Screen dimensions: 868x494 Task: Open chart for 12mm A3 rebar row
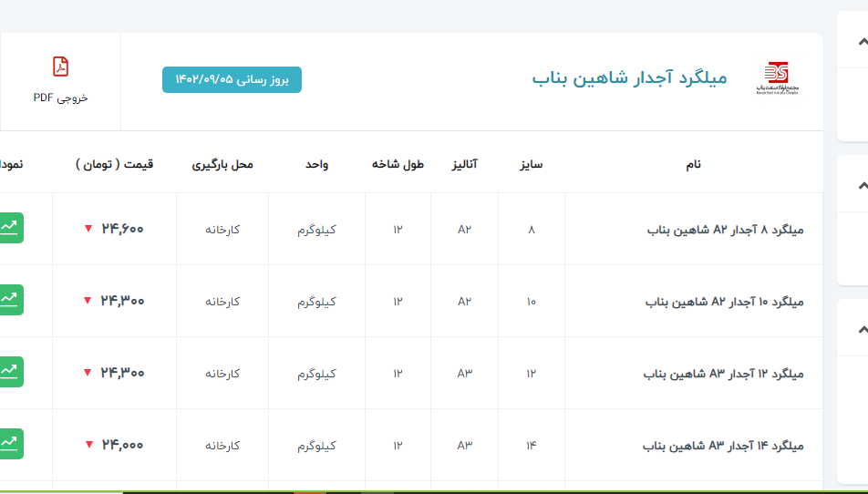tap(11, 372)
